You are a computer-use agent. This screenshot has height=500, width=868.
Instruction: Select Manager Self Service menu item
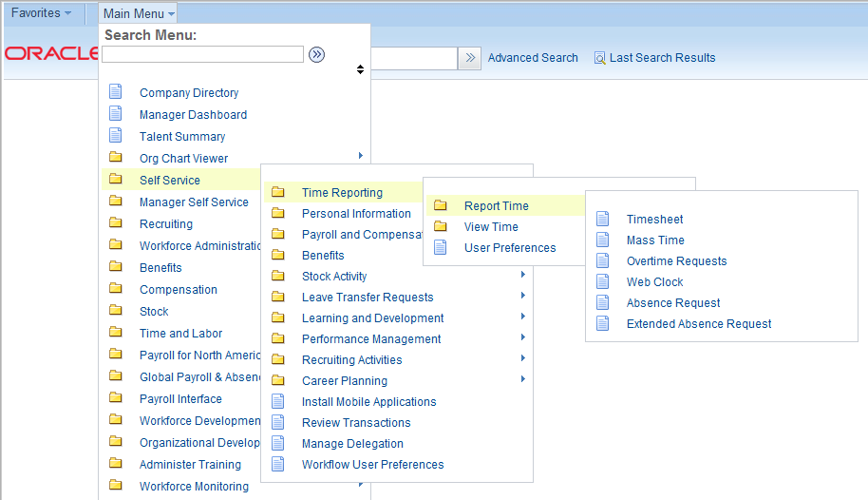click(x=194, y=202)
